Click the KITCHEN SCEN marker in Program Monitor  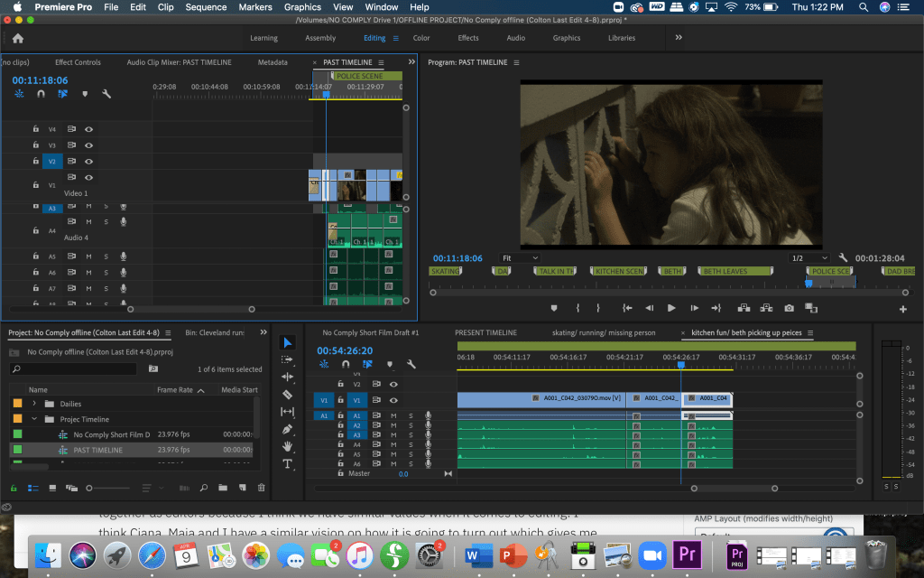point(619,271)
